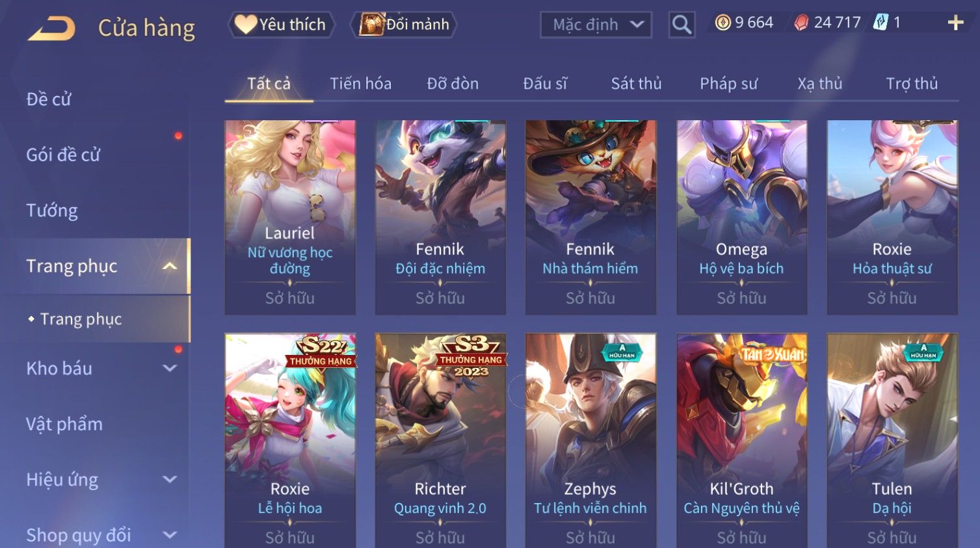
Task: Switch to the Sát thủ tab
Action: tap(636, 84)
